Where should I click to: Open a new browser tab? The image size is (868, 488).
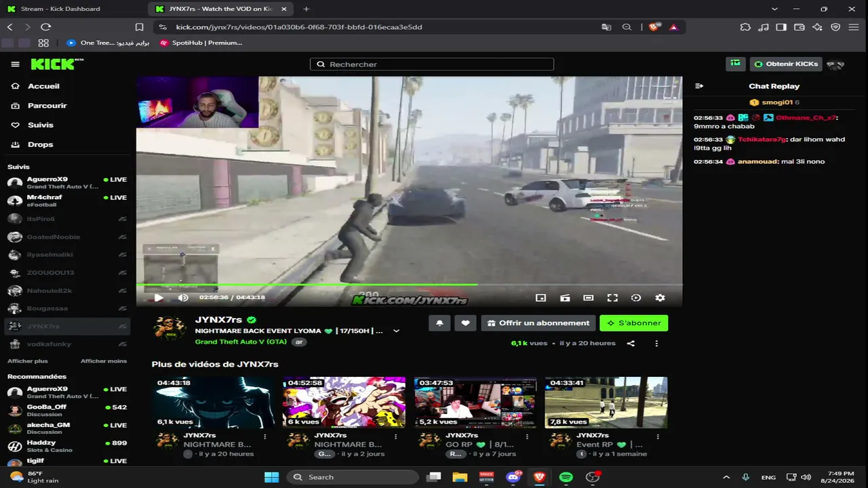pyautogui.click(x=307, y=9)
